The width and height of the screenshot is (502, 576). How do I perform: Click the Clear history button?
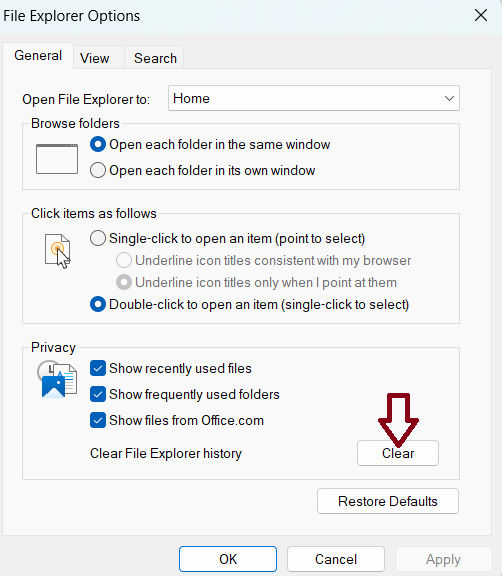point(398,453)
